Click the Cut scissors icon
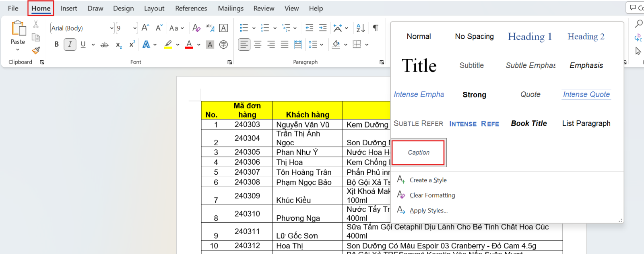644x254 pixels. pyautogui.click(x=36, y=24)
